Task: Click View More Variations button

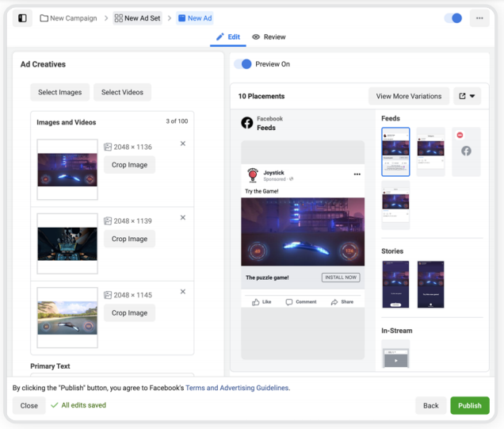Action: (x=409, y=96)
